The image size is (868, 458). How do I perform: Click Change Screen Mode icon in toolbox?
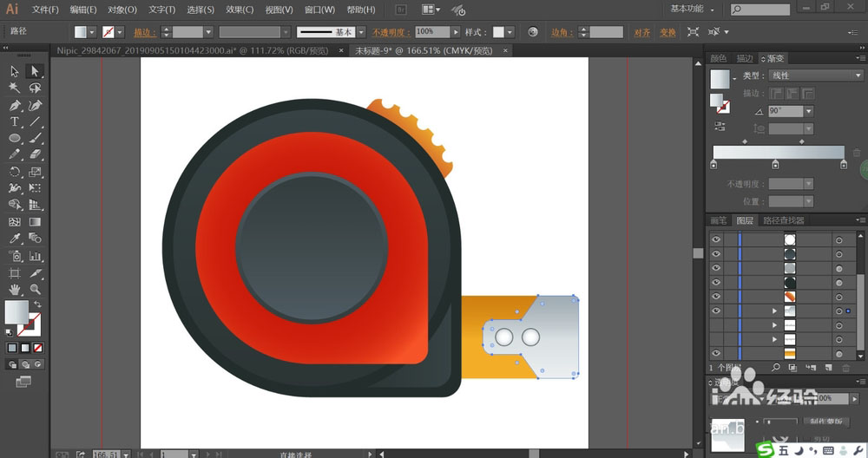(23, 382)
